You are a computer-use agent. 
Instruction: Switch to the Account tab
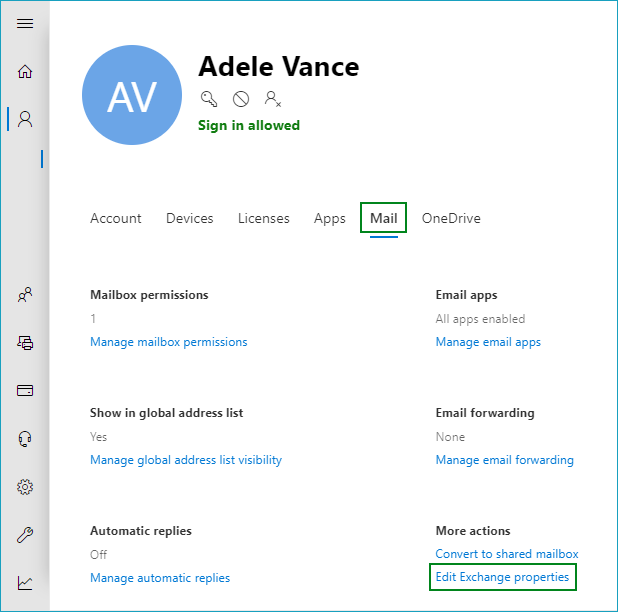click(115, 218)
